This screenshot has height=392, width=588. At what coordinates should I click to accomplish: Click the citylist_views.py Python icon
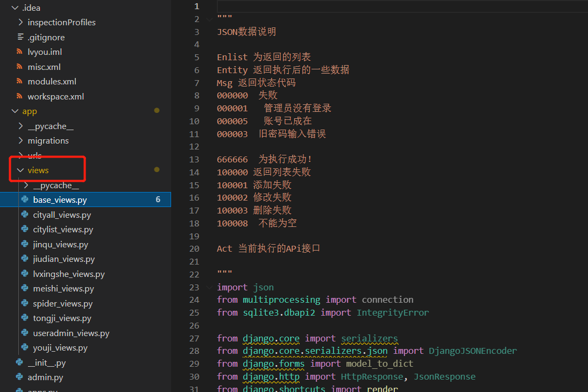coord(25,229)
